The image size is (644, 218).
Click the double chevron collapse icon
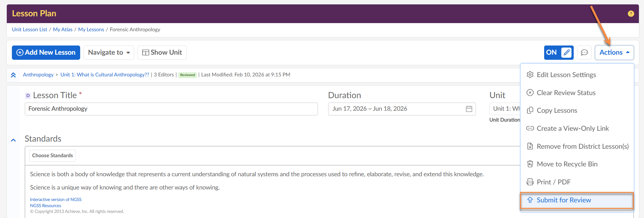13,75
